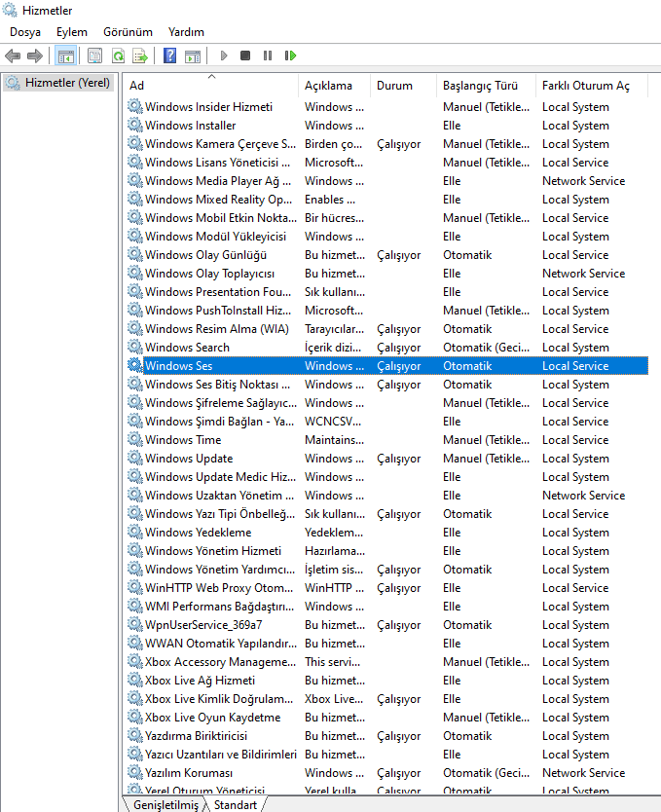Stop the service with the square icon
The height and width of the screenshot is (812, 661).
245,55
